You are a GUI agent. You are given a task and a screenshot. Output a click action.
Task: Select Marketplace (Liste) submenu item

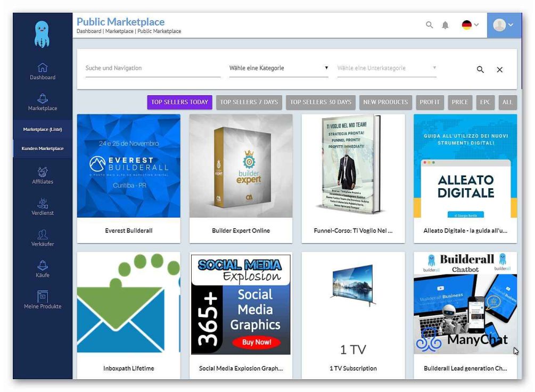(42, 129)
